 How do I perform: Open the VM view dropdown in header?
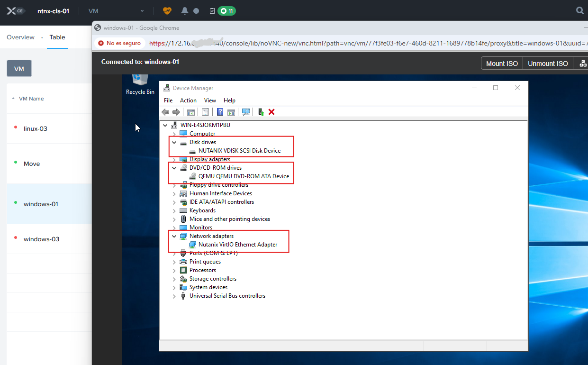[116, 11]
